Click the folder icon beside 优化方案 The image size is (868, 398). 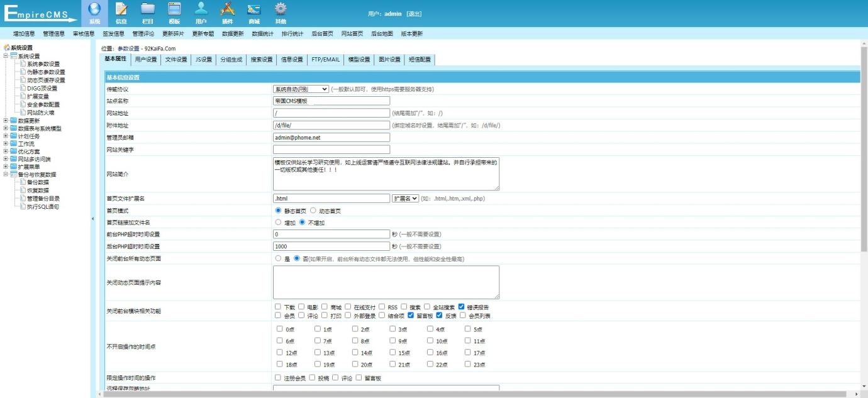[14, 152]
